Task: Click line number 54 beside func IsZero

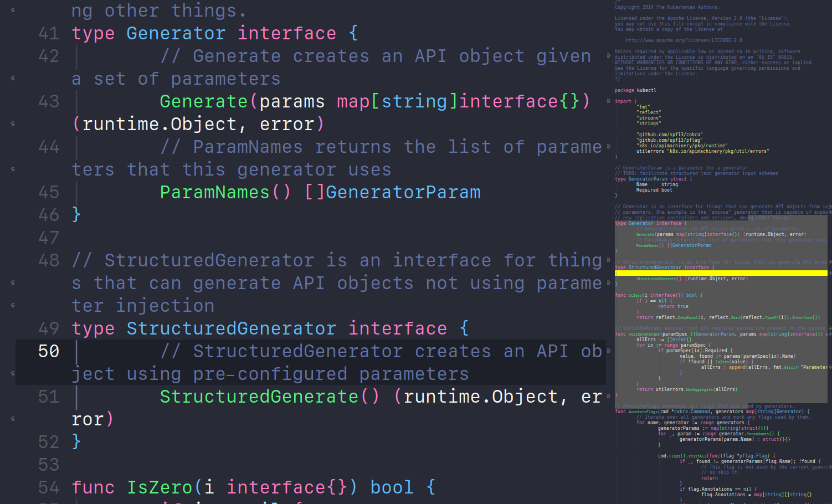Action: [x=49, y=487]
